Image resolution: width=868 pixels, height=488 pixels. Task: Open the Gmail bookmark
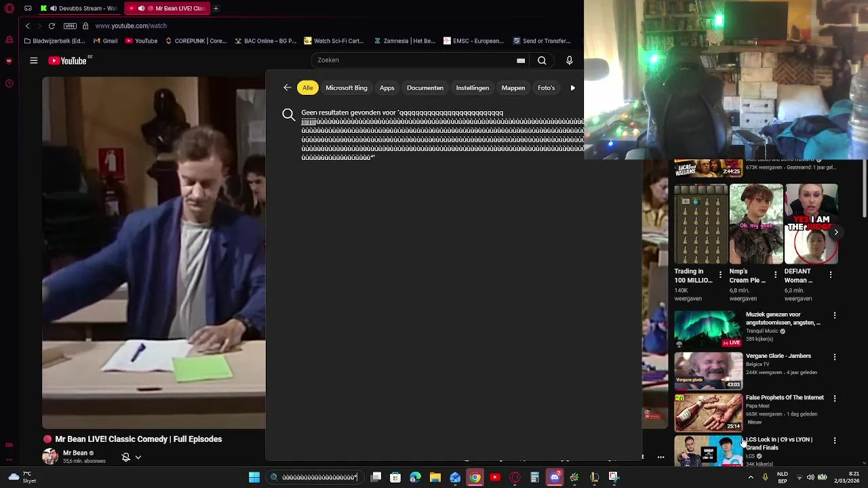pos(105,41)
